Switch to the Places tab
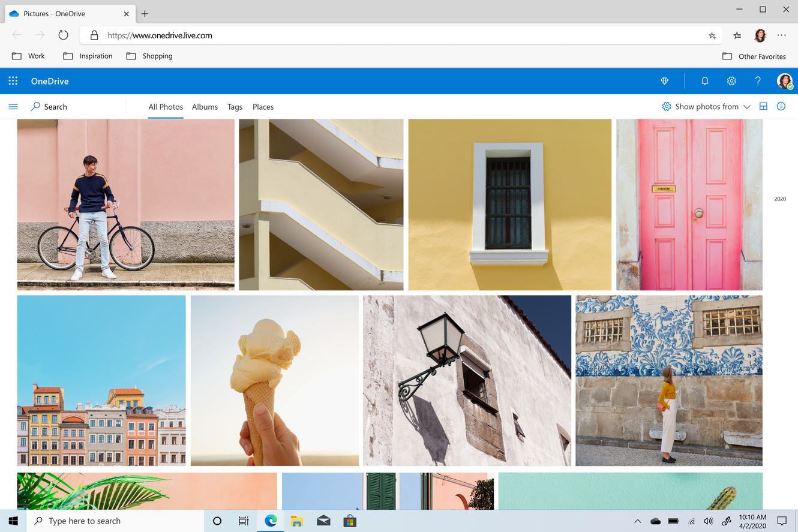The height and width of the screenshot is (532, 798). pos(263,107)
